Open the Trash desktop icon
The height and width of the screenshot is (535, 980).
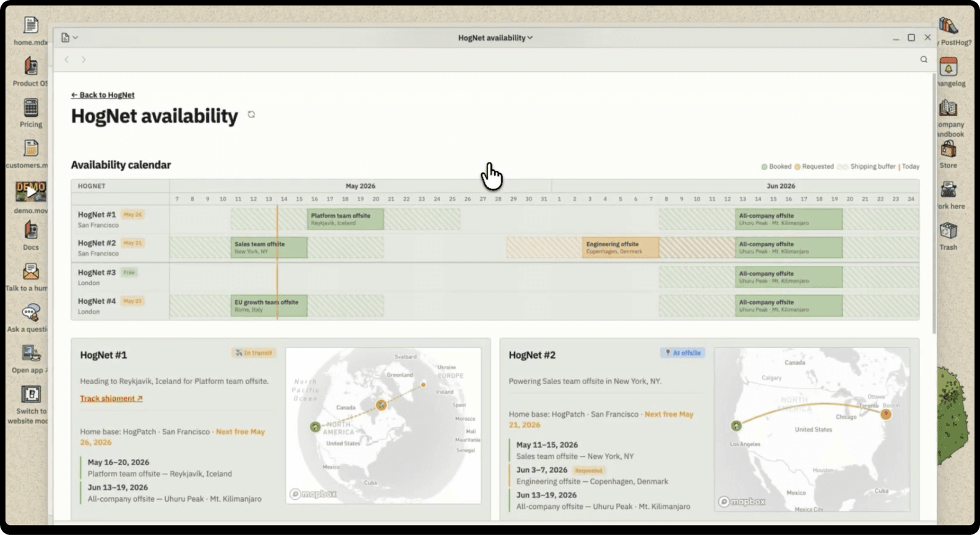[x=948, y=231]
